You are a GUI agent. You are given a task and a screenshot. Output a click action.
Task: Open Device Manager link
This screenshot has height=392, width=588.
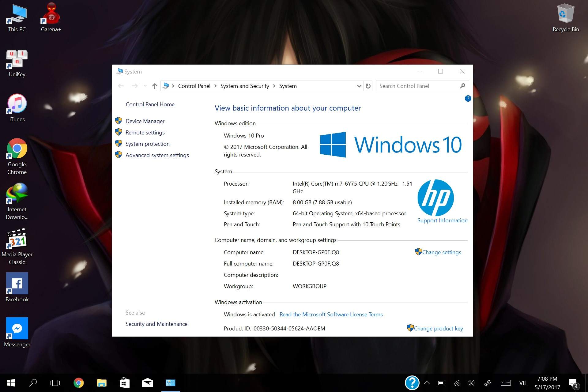click(145, 121)
